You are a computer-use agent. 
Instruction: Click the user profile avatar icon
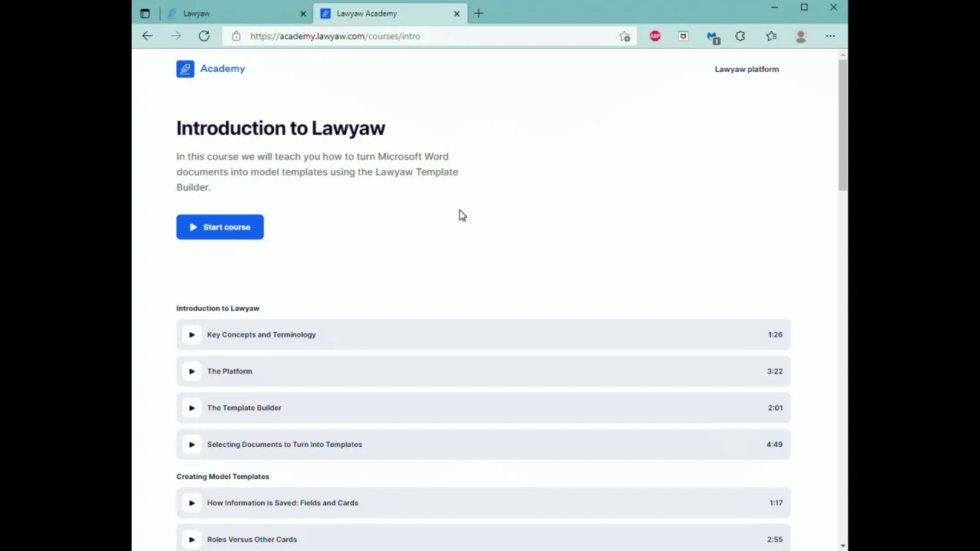click(801, 36)
